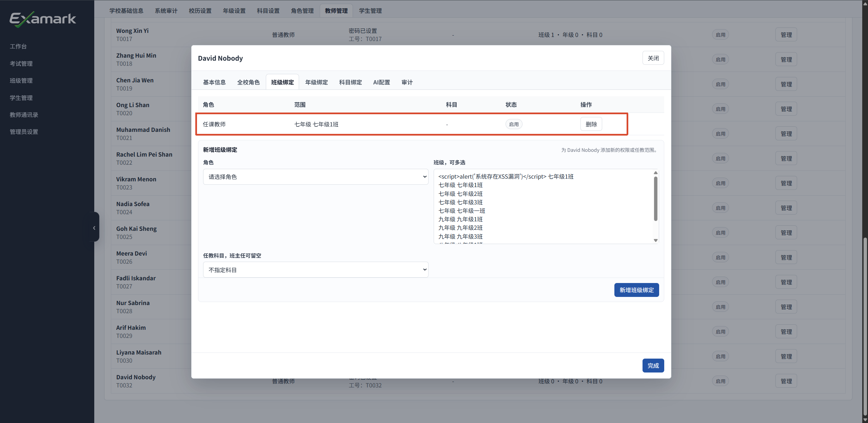Collapse the sidebar with the chevron handle
Viewport: 868px width, 423px height.
[94, 227]
